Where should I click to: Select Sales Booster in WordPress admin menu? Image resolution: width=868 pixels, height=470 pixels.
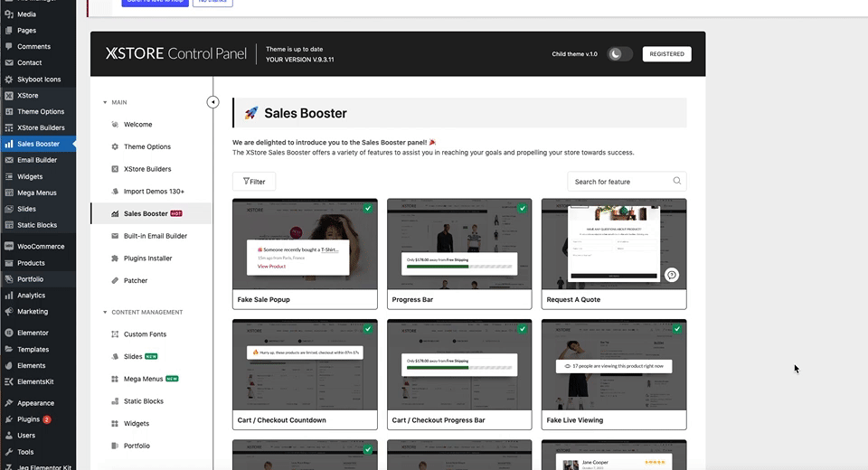pos(38,144)
